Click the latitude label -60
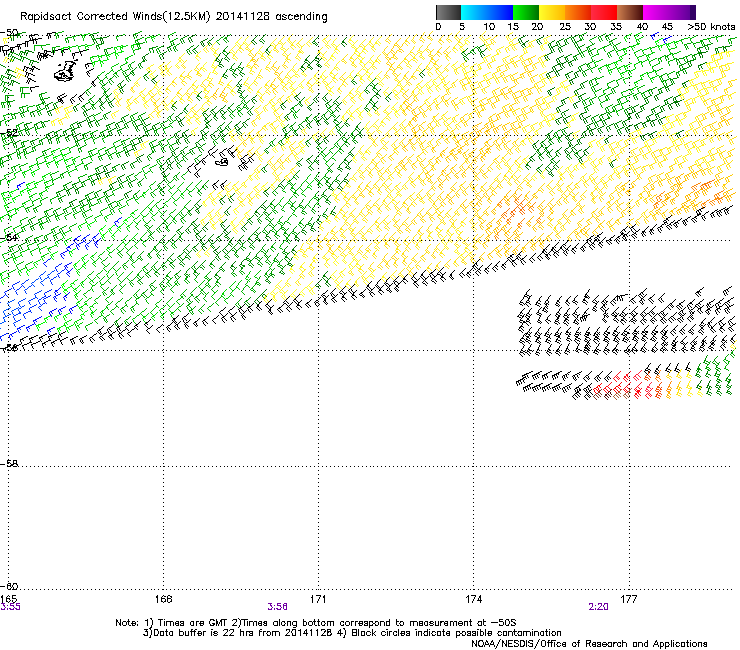Screen dimensions: 740x650 click(x=9, y=586)
